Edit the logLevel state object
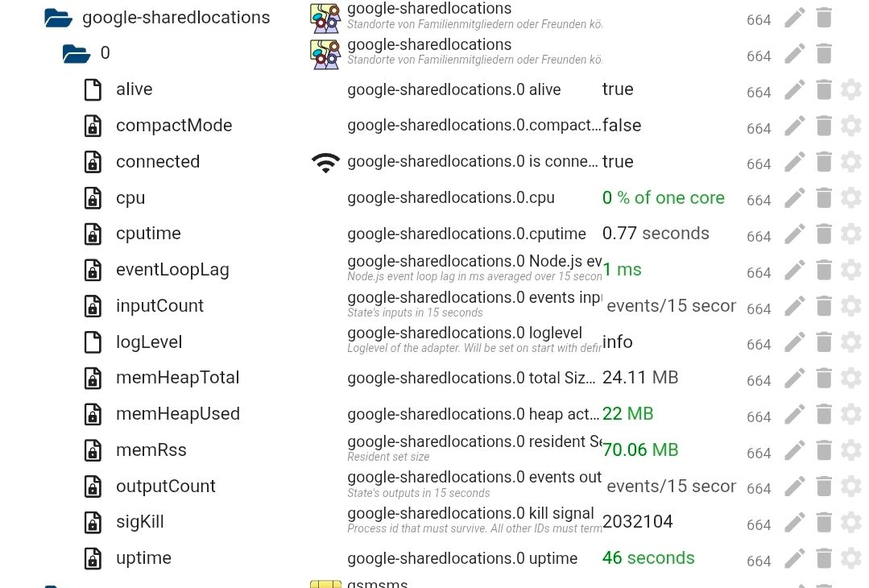869x588 pixels. [795, 342]
